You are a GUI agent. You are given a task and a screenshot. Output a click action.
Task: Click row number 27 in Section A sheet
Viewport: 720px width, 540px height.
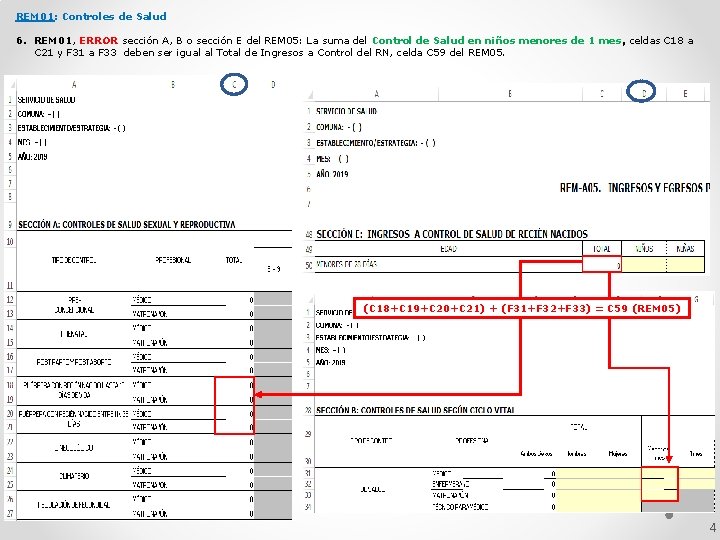[10, 513]
